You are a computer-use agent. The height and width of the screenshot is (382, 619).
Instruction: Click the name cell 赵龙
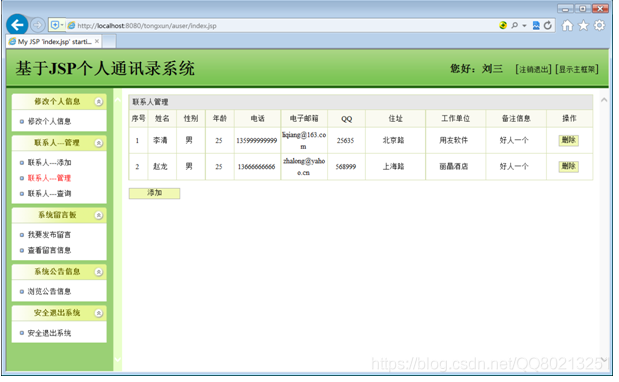[x=160, y=166]
